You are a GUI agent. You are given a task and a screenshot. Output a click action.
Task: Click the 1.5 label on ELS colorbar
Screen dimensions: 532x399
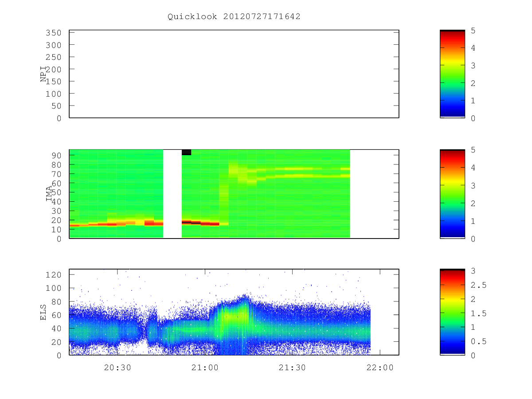tap(478, 313)
